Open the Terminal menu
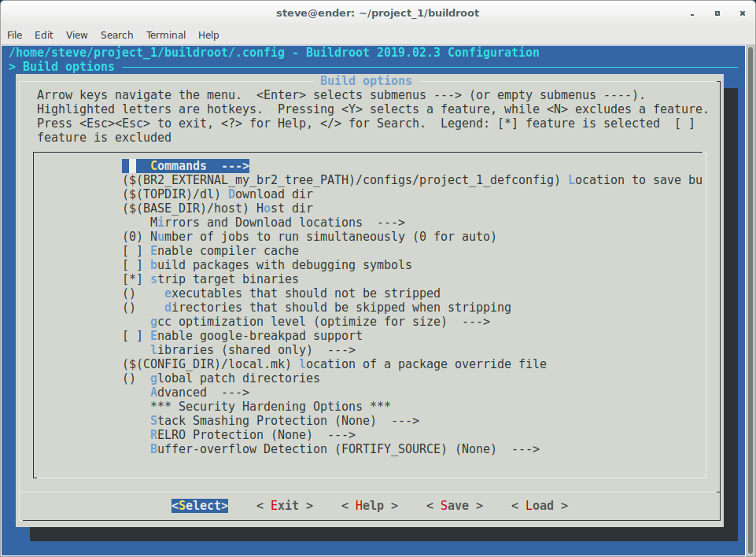This screenshot has width=756, height=557. click(x=166, y=35)
